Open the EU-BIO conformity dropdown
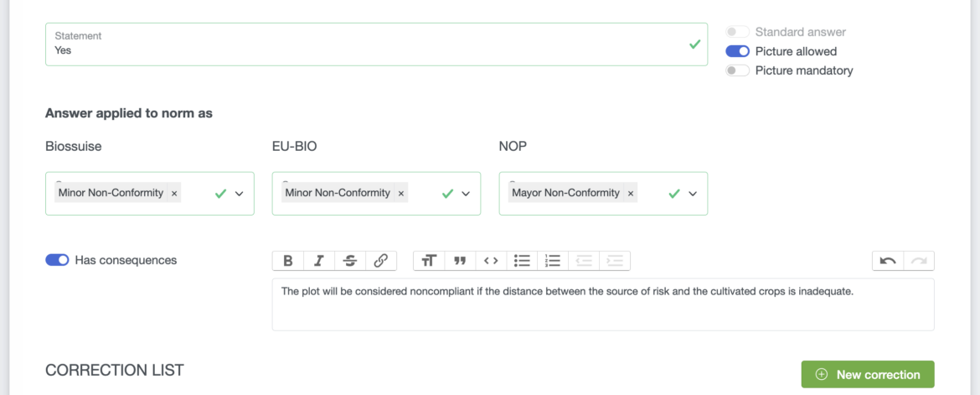 (467, 194)
